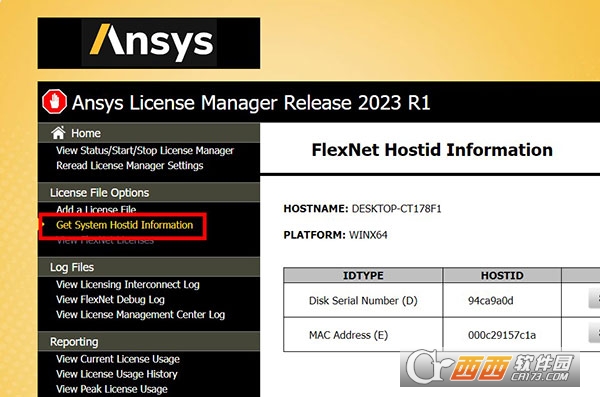The width and height of the screenshot is (600, 397).
Task: Open View Licensing Interconnect Log
Action: (x=128, y=284)
